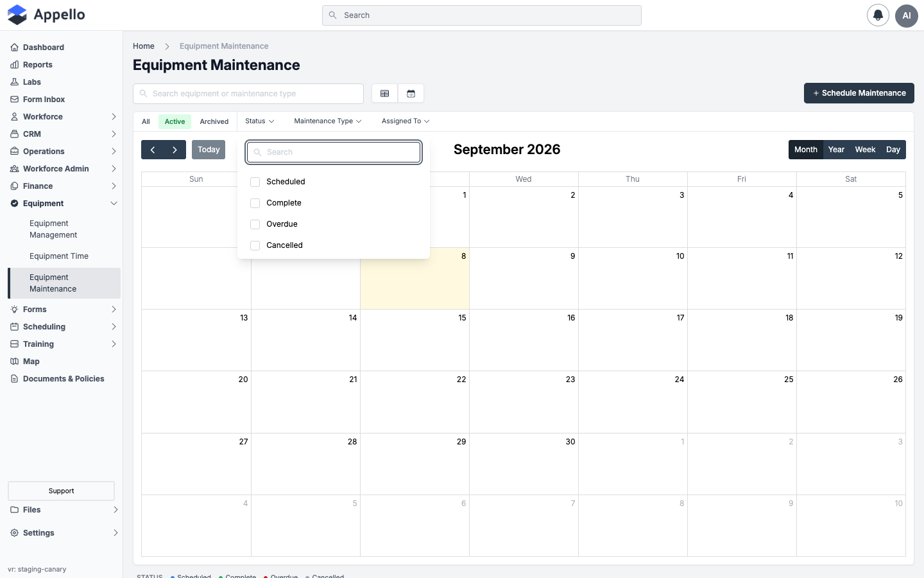The image size is (924, 578).
Task: Switch calendar to Day view
Action: tap(893, 150)
